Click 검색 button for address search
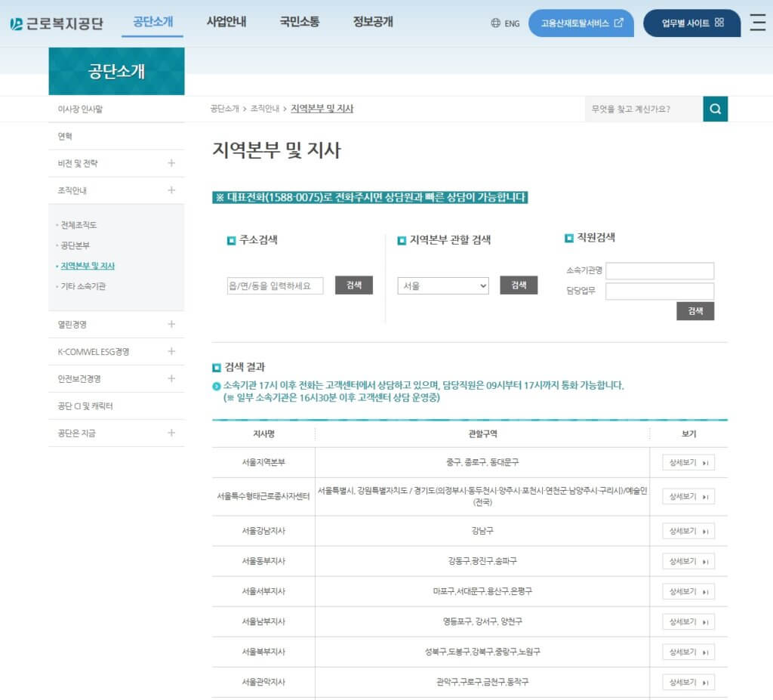Viewport: 773px width, 700px height. [x=354, y=285]
